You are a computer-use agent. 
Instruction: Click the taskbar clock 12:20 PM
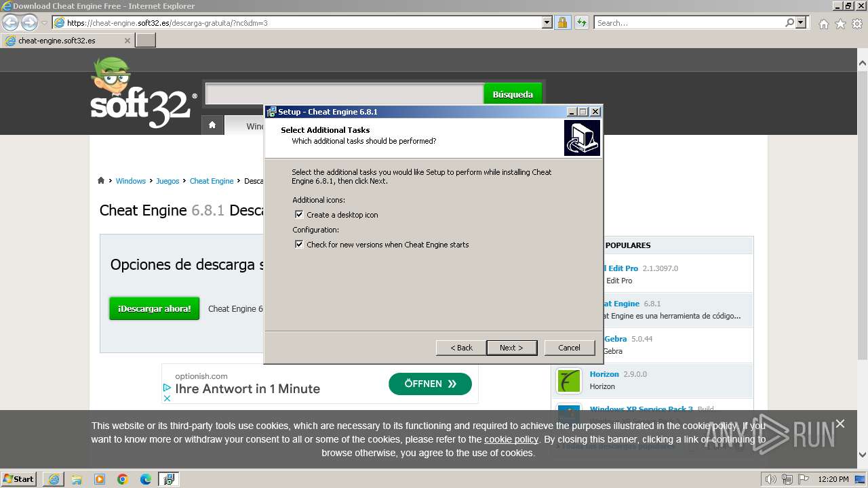click(833, 479)
